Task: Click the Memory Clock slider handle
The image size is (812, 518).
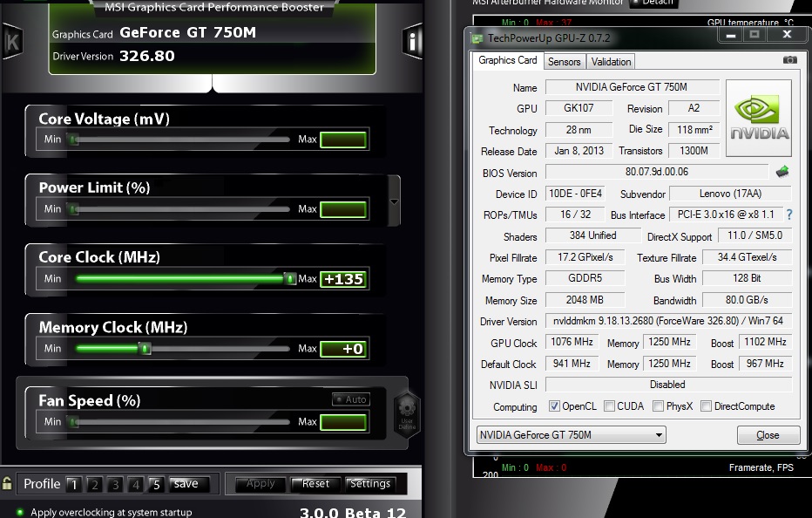Action: [x=145, y=349]
